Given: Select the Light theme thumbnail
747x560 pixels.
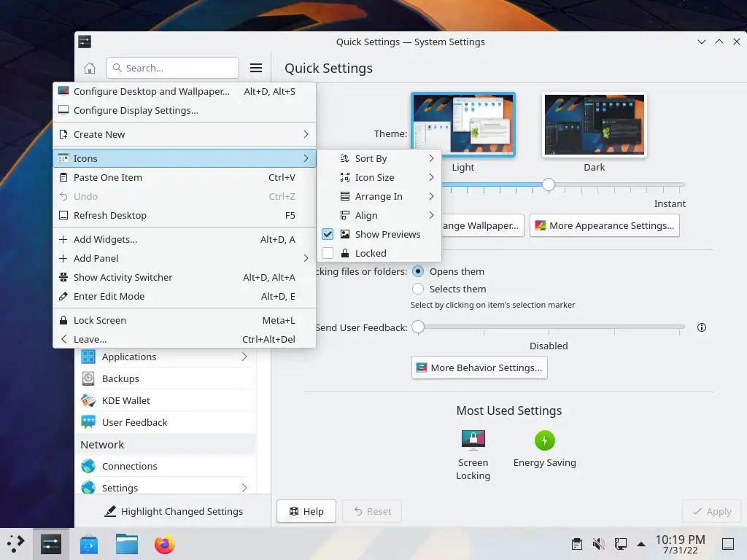Looking at the screenshot, I should [x=463, y=125].
